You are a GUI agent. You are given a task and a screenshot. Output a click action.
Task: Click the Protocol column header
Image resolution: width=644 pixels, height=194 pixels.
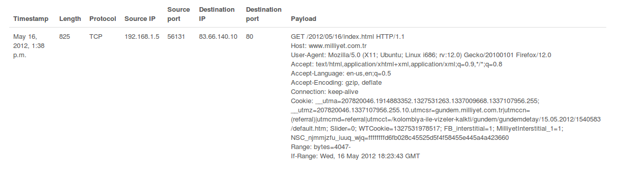tap(103, 19)
